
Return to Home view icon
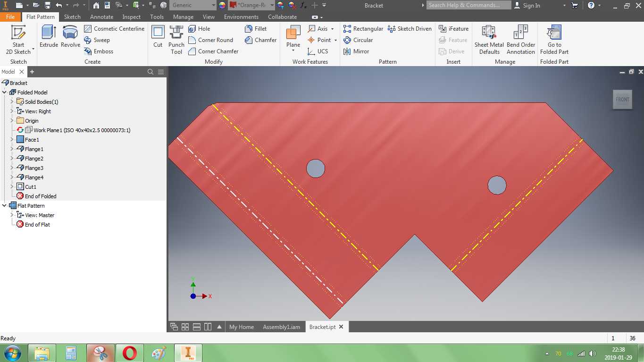point(96,5)
